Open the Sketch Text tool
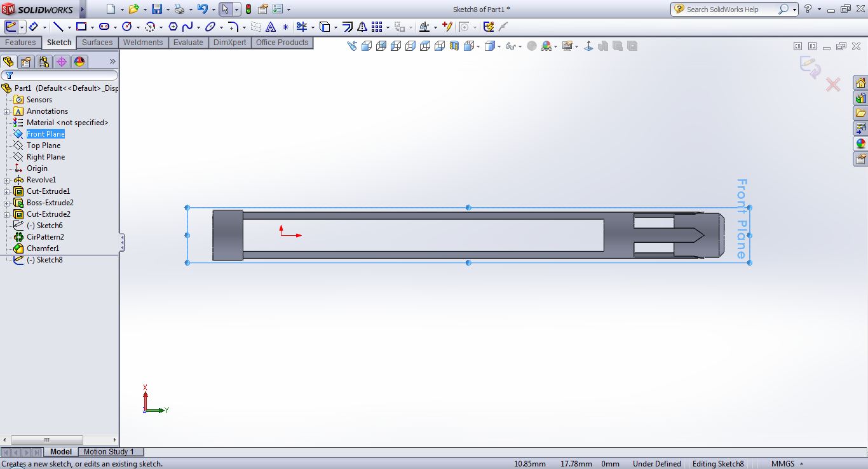This screenshot has width=868, height=469. pos(271,27)
